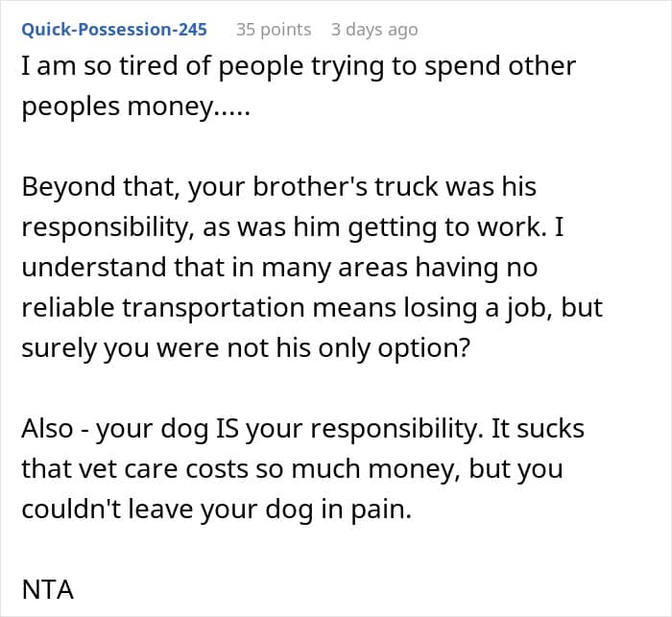Open the '3 days ago' timestamp permalink
The height and width of the screenshot is (617, 672).
(x=374, y=29)
